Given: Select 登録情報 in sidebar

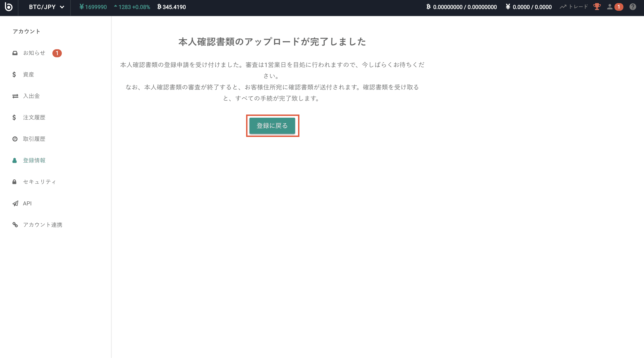Looking at the screenshot, I should [x=34, y=160].
